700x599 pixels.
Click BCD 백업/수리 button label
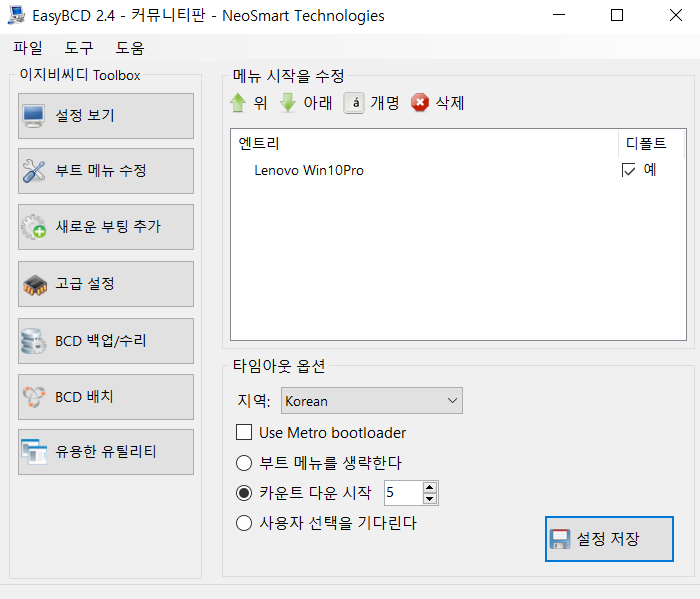click(x=101, y=341)
